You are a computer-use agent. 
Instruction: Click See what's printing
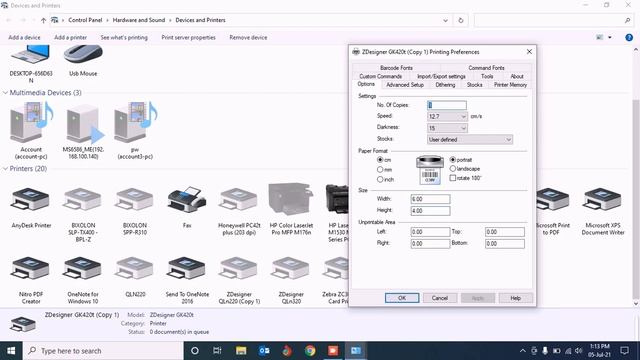(124, 38)
